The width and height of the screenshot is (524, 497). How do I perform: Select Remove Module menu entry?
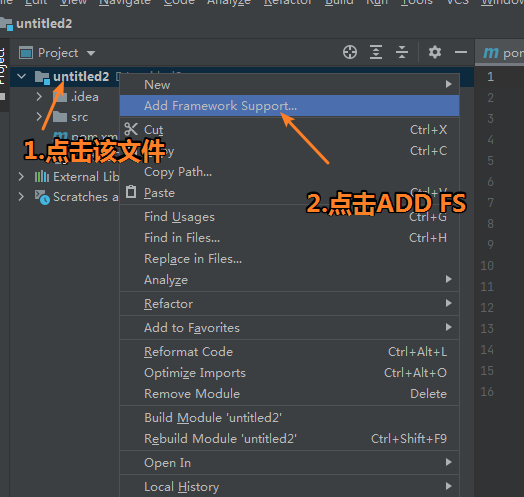(289, 394)
